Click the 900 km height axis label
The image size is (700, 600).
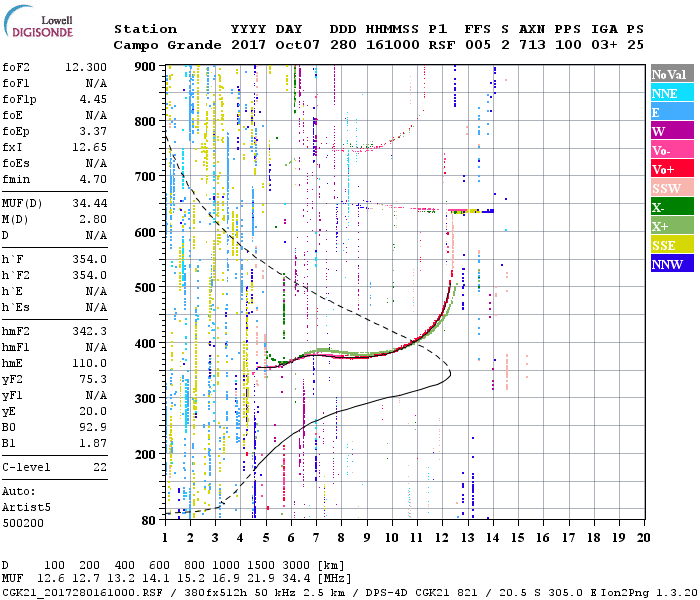coord(144,66)
